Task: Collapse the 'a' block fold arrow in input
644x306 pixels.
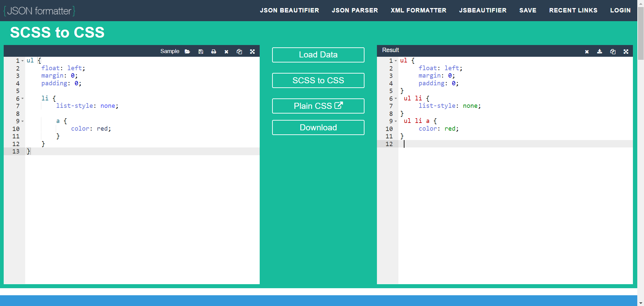Action: click(x=23, y=121)
